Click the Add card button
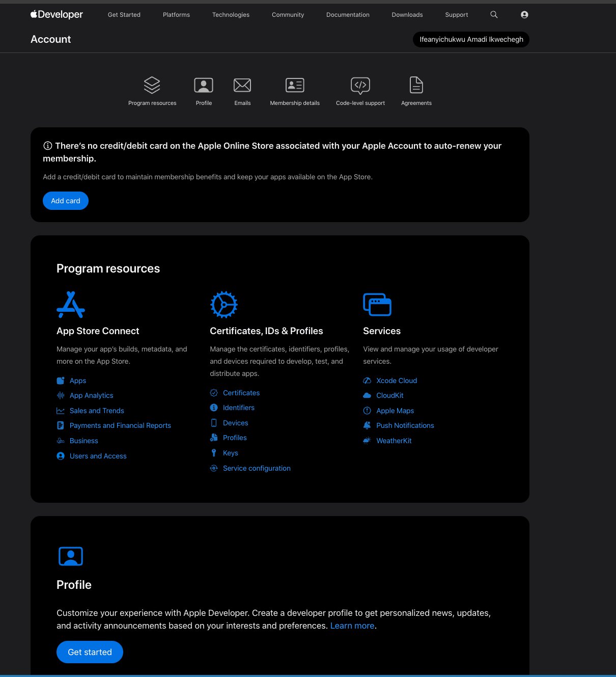The width and height of the screenshot is (616, 677). pos(66,201)
